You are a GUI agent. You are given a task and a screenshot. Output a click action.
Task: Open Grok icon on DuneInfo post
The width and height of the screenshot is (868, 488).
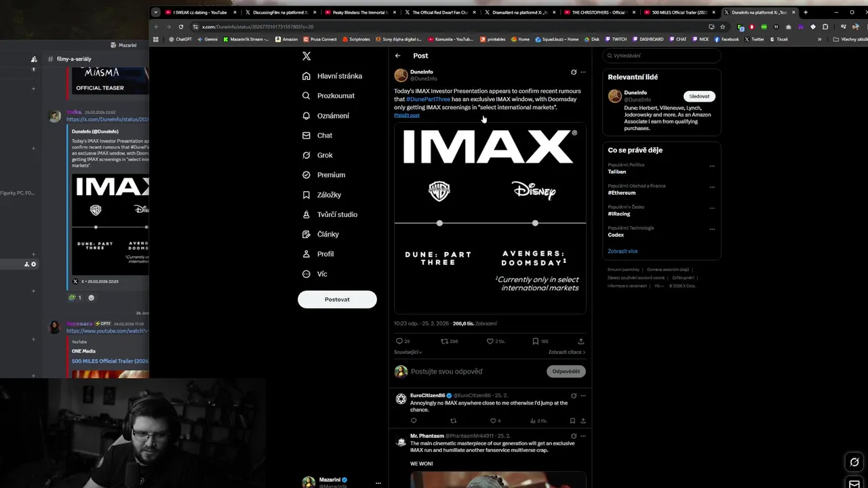click(x=574, y=72)
